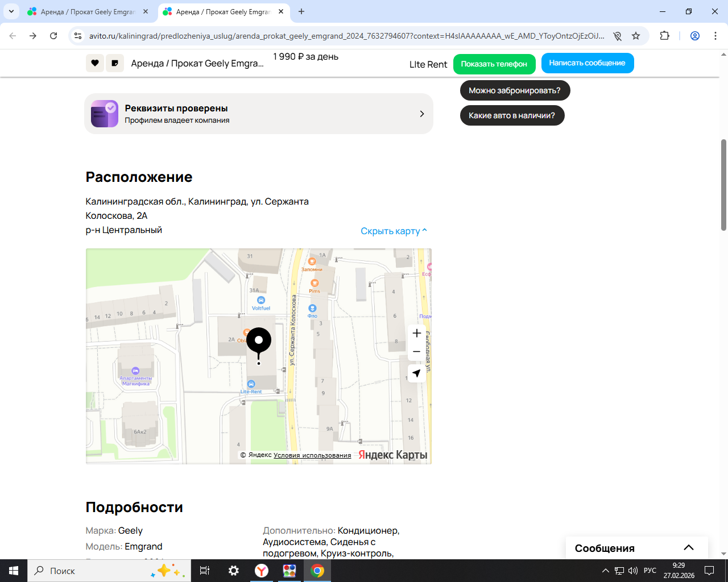Click the Chrome forward arrow
728x582 pixels.
click(x=33, y=36)
